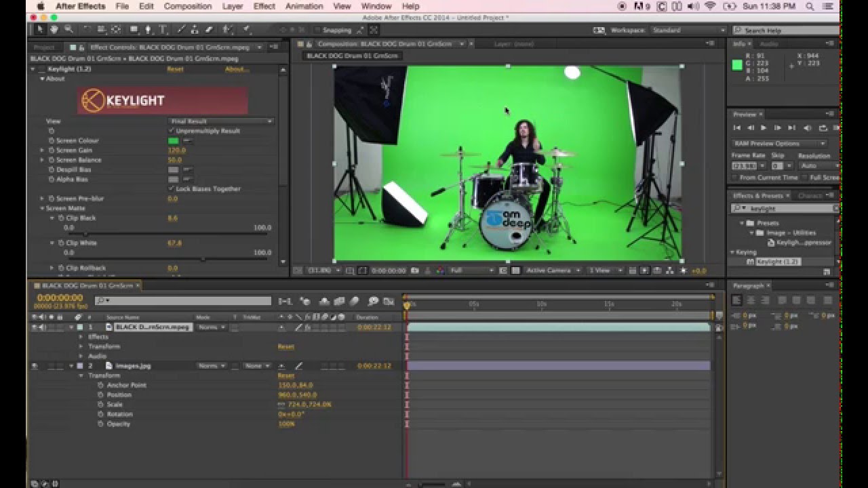The height and width of the screenshot is (488, 868).
Task: Open the 1 View layout dropdown
Action: [x=606, y=270]
